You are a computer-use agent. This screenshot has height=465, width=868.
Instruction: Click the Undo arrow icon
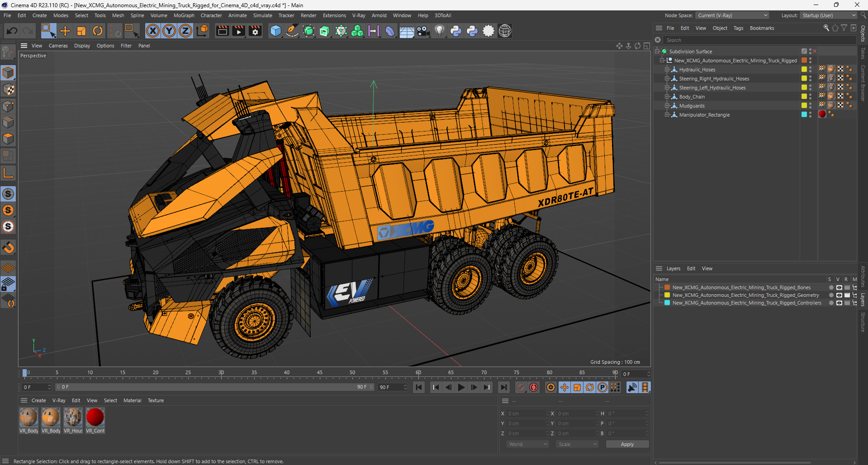coord(12,31)
